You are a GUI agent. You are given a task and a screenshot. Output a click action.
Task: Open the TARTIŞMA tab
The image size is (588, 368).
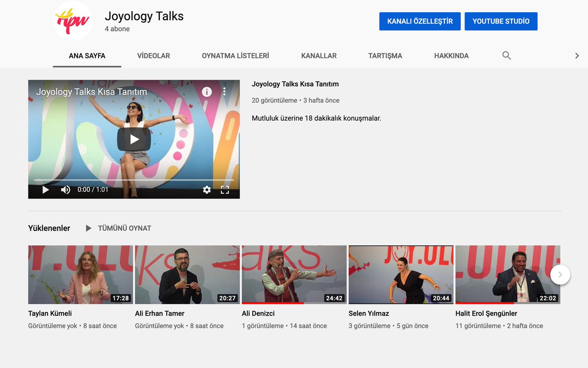pos(385,56)
